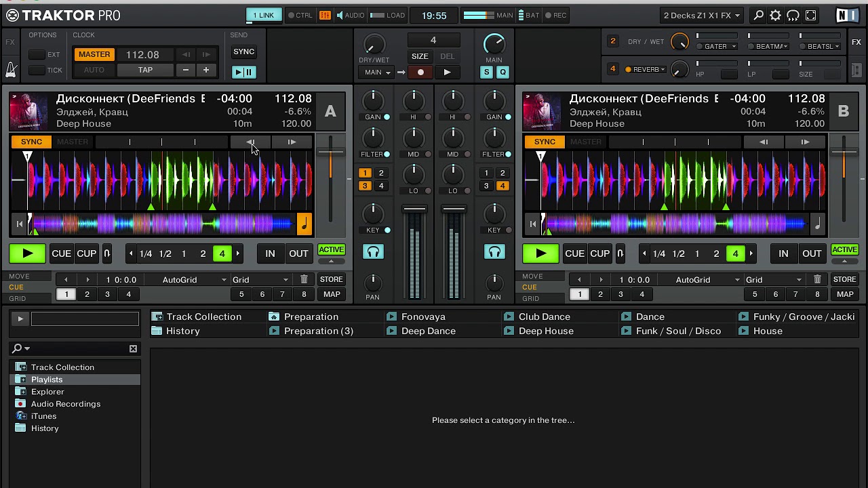Open the Preparation (3) playlist shortcut

319,331
